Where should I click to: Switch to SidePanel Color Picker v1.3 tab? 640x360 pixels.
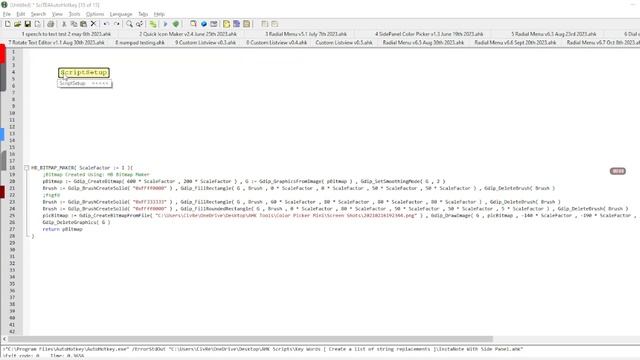click(x=429, y=34)
